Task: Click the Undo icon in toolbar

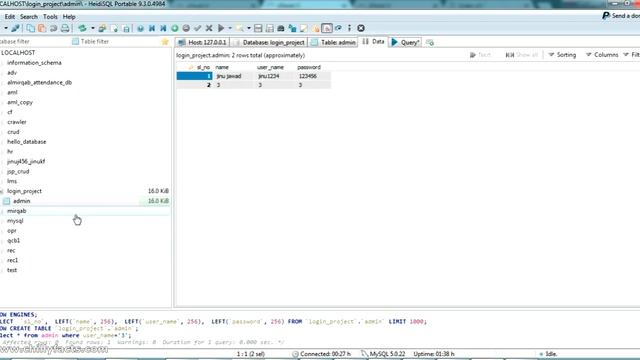Action: coord(53,28)
